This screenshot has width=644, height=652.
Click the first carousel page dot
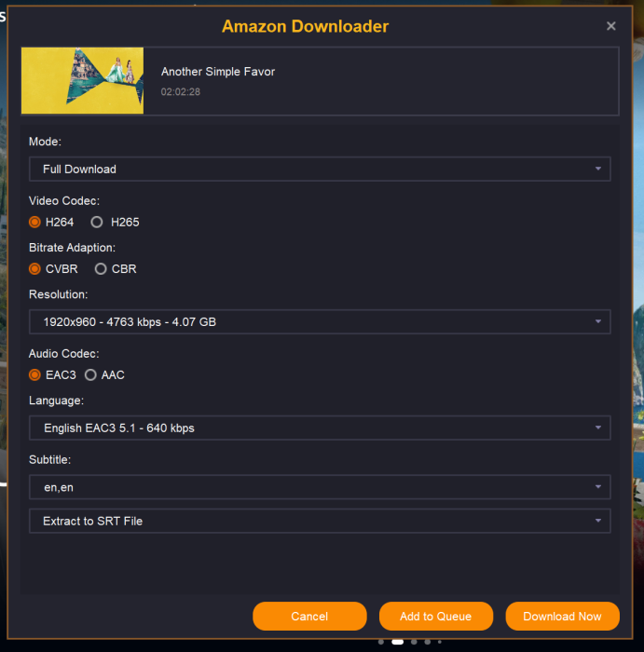pyautogui.click(x=381, y=642)
